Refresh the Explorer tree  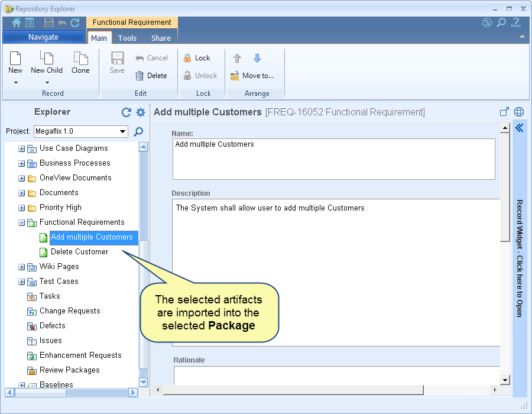pyautogui.click(x=126, y=112)
